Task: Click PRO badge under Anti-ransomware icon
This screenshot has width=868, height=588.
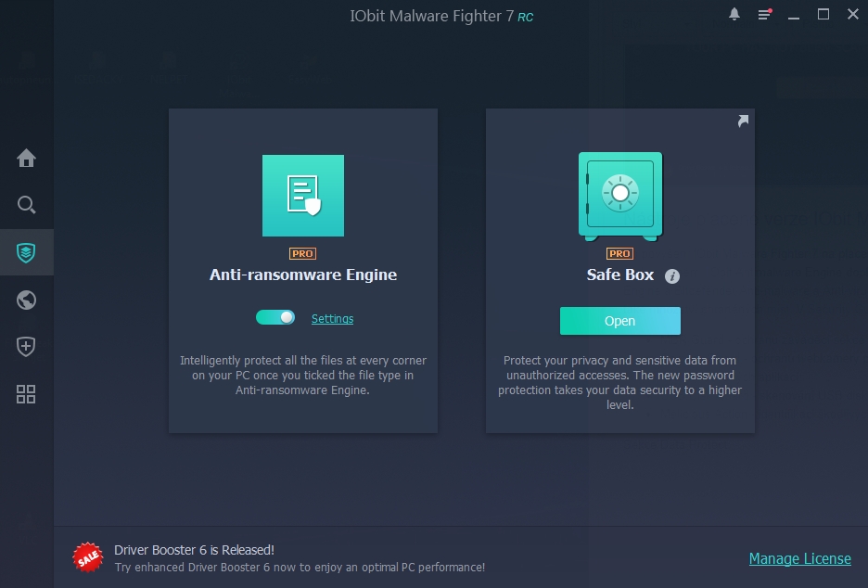Action: tap(303, 253)
